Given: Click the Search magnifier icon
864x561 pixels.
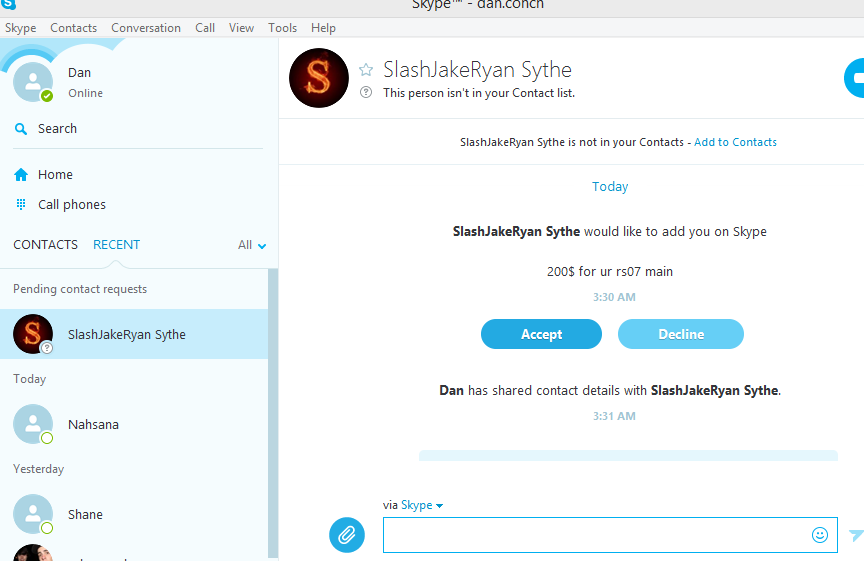Looking at the screenshot, I should pyautogui.click(x=21, y=129).
